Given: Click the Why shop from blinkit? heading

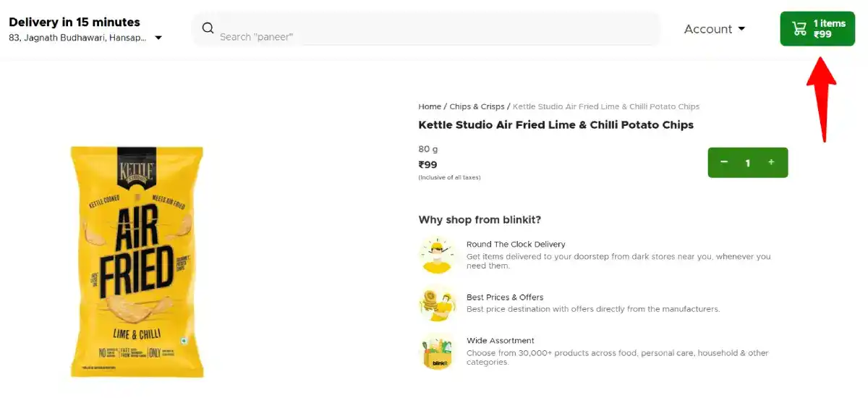Looking at the screenshot, I should tap(480, 220).
